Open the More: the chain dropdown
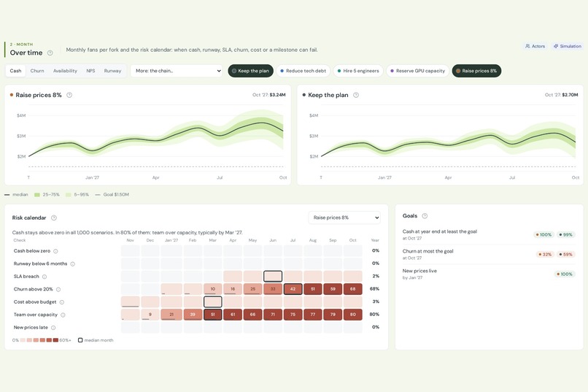 tap(177, 71)
